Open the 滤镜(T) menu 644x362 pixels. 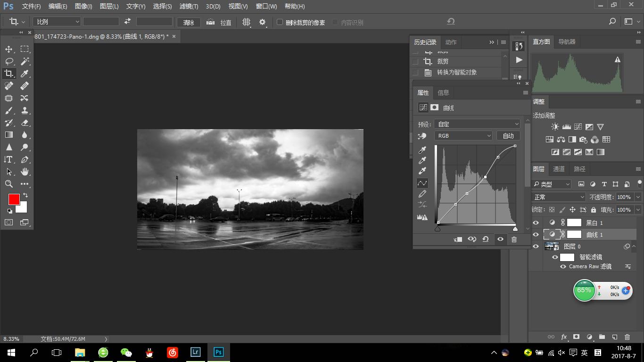(x=189, y=7)
